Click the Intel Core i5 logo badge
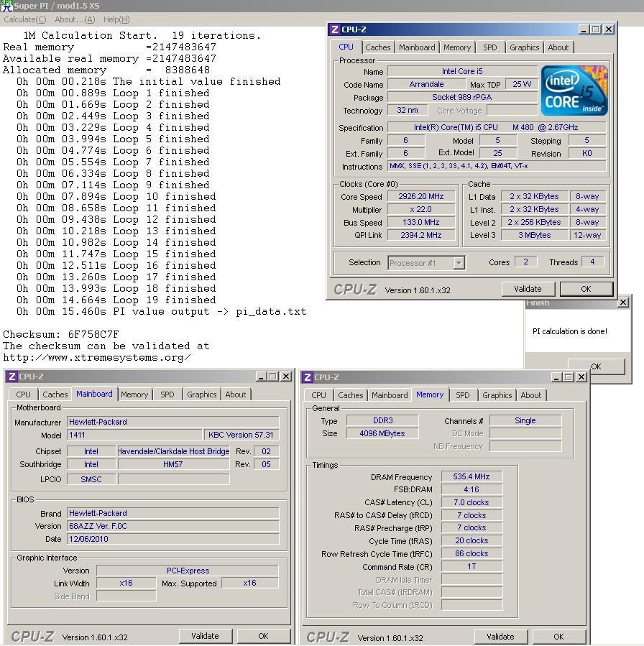 574,91
